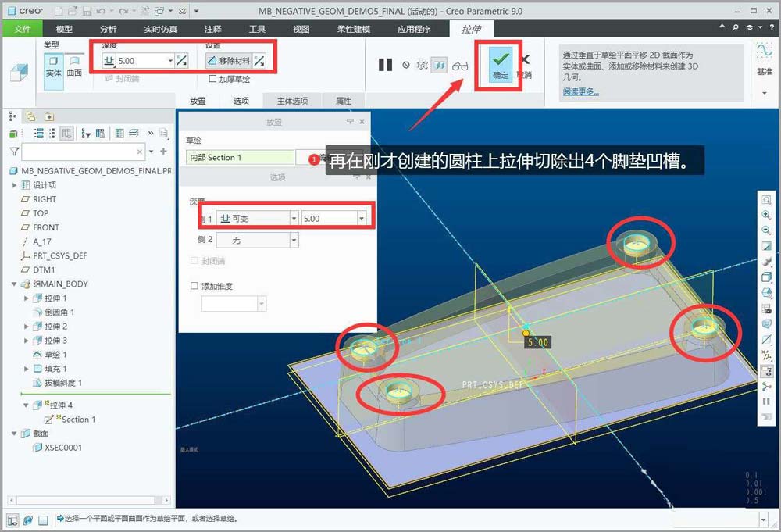Click Zoom Out magnifier icon
This screenshot has width=781, height=532.
pos(767,230)
